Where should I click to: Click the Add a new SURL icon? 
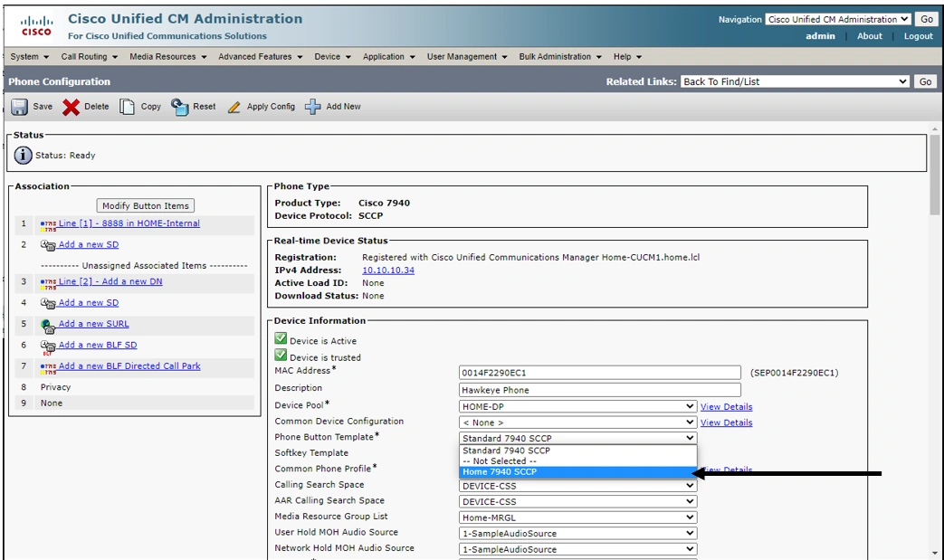point(48,325)
